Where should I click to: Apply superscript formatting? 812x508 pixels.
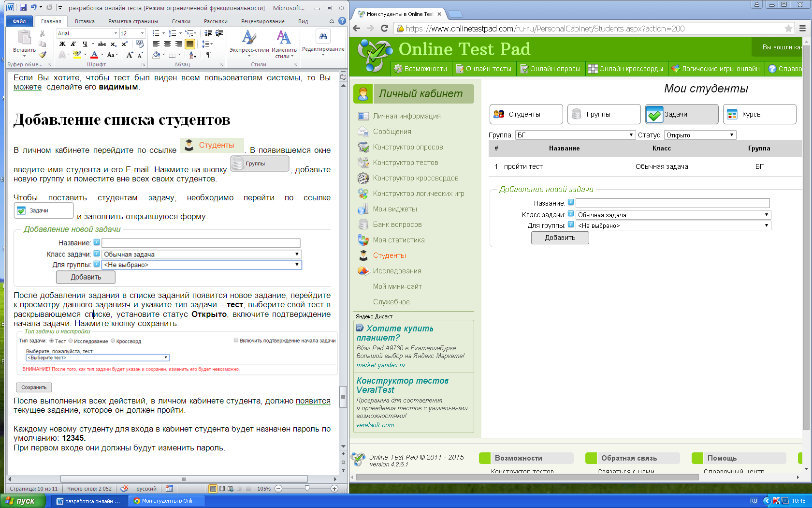124,44
